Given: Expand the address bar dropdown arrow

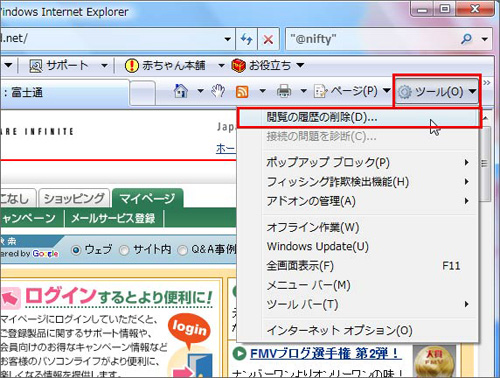Looking at the screenshot, I should (x=228, y=39).
